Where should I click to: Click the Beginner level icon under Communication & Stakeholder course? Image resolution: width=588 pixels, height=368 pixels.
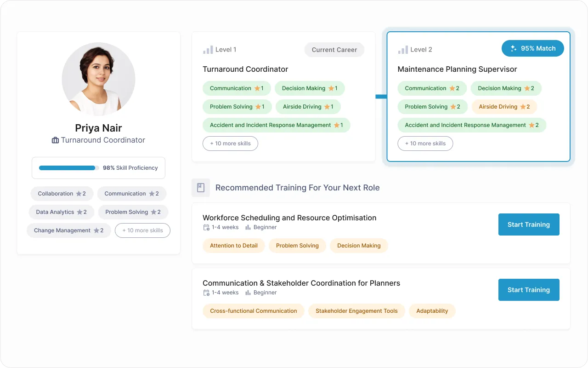[248, 293]
